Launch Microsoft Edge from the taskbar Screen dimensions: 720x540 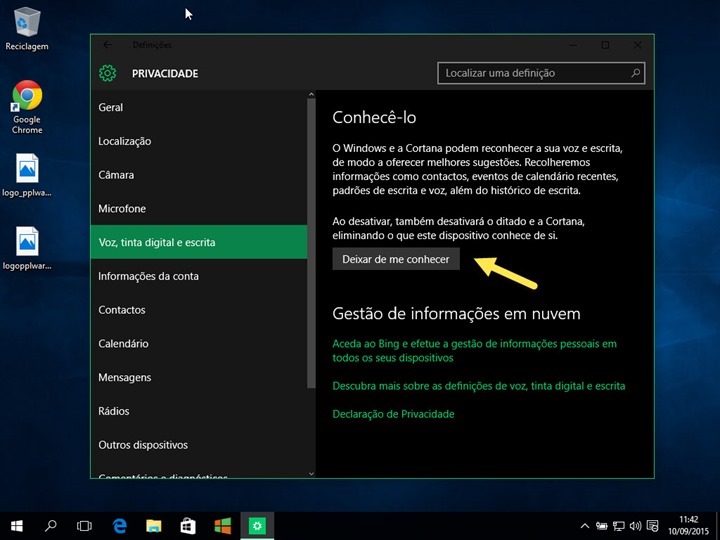pyautogui.click(x=119, y=526)
